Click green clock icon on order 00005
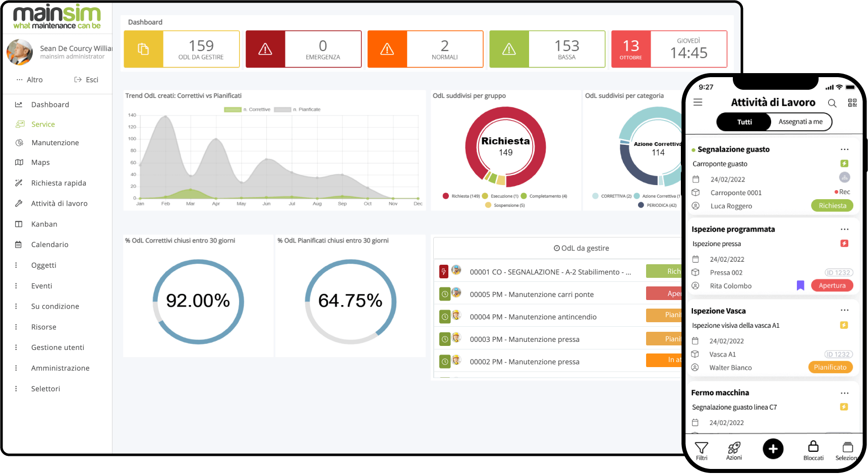The width and height of the screenshot is (868, 475). (445, 294)
